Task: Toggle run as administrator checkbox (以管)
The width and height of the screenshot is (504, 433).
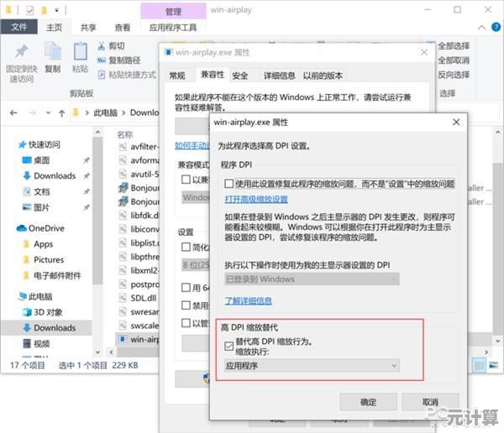Action: [186, 322]
